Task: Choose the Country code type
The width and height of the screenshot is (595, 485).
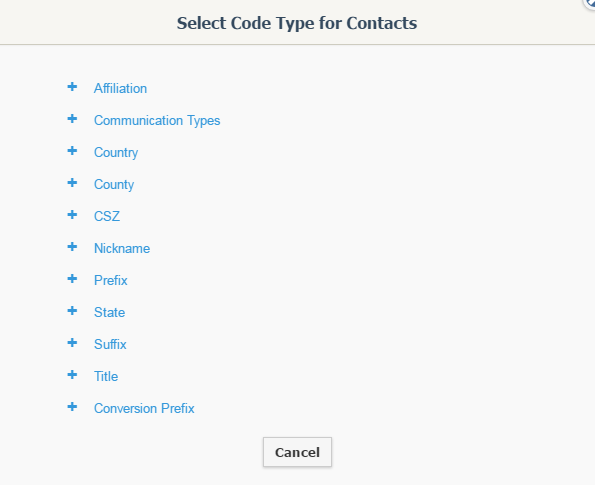Action: (116, 153)
